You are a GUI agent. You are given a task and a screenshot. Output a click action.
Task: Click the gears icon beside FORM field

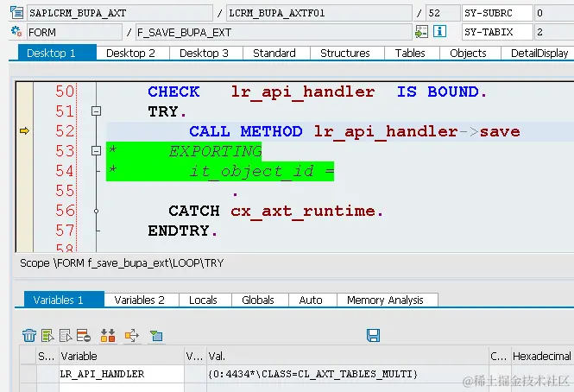(16, 31)
